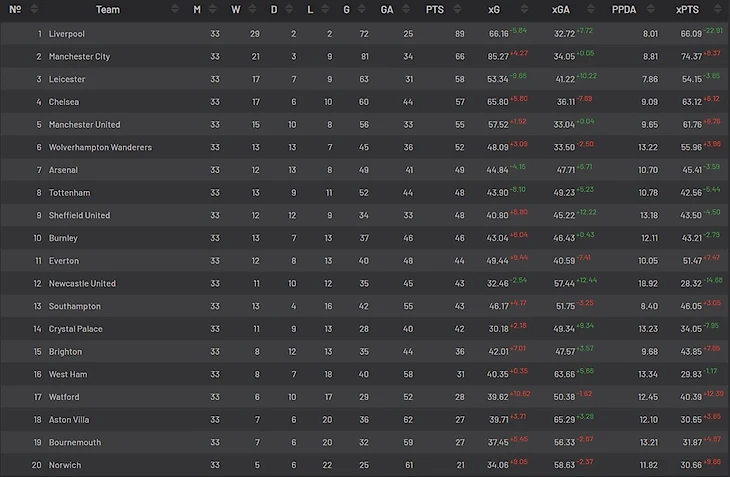Click the D draws column header

pyautogui.click(x=275, y=10)
